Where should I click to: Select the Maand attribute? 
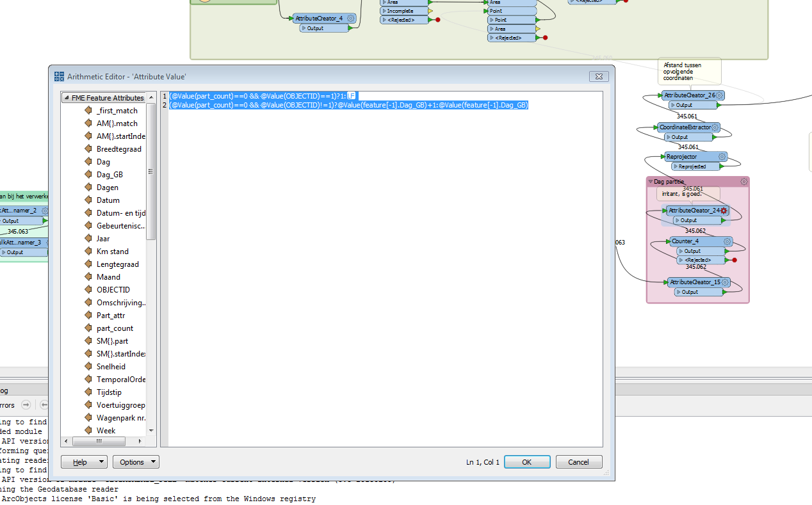tap(108, 277)
